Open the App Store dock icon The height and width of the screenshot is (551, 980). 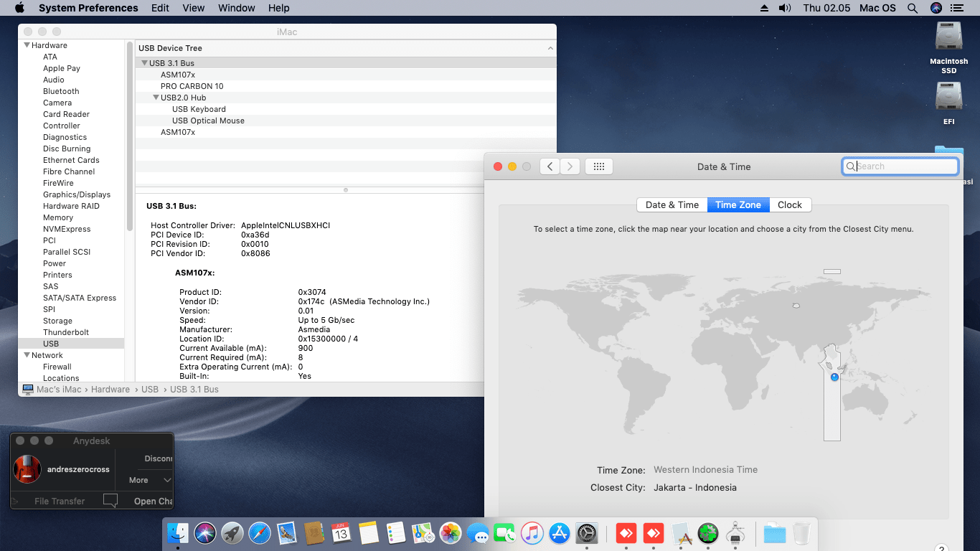pos(560,532)
